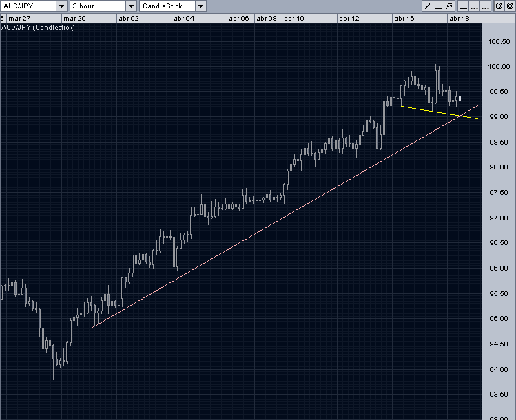Select the gray horizontal line near 96.15
Screen dimensions: 516x420
(241, 260)
